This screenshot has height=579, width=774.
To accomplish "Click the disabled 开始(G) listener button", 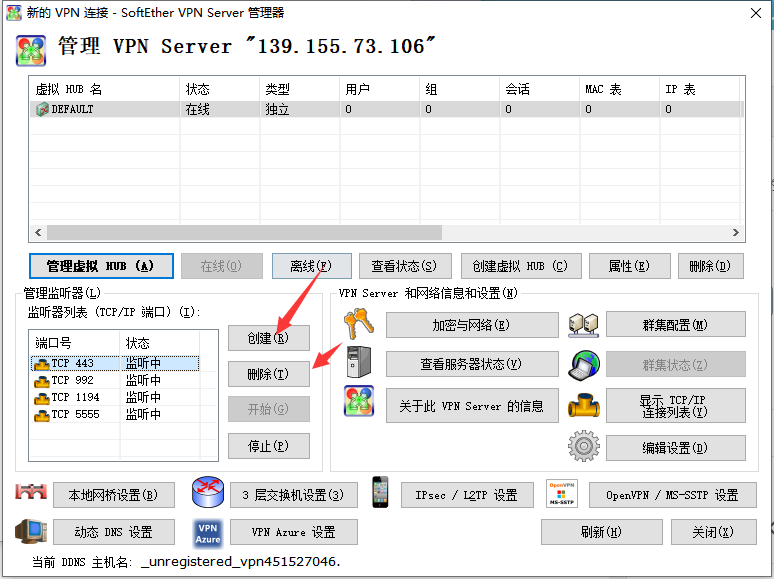I will pos(269,409).
